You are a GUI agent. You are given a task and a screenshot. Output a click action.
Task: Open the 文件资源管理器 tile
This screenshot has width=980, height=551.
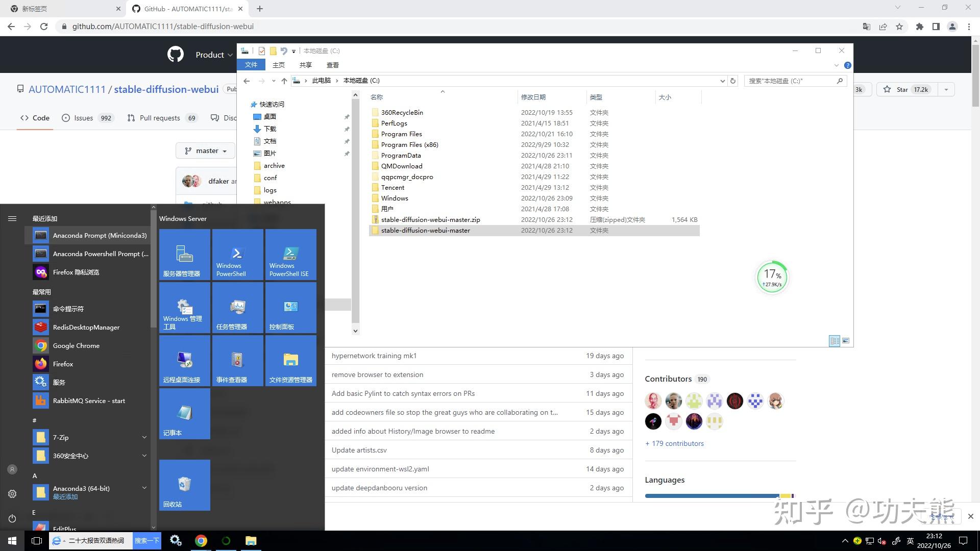[x=291, y=361]
